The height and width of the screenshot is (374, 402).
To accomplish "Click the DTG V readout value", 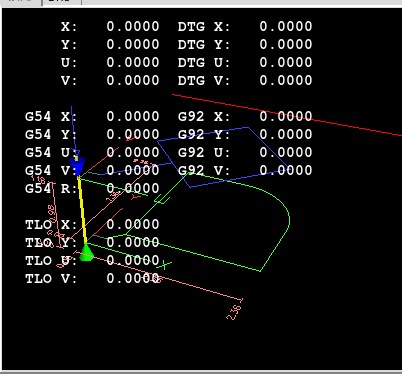I will 286,80.
